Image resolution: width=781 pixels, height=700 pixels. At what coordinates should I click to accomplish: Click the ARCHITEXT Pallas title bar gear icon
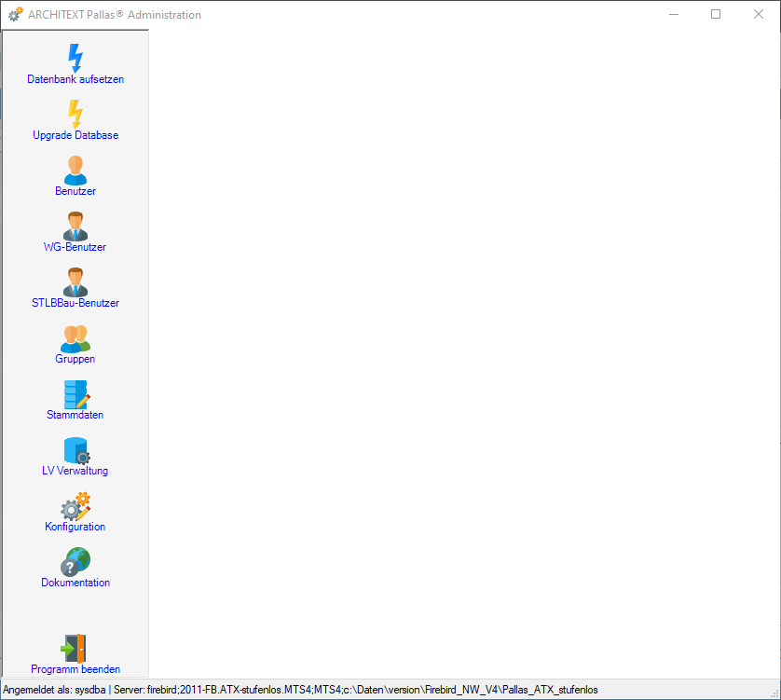[16, 15]
